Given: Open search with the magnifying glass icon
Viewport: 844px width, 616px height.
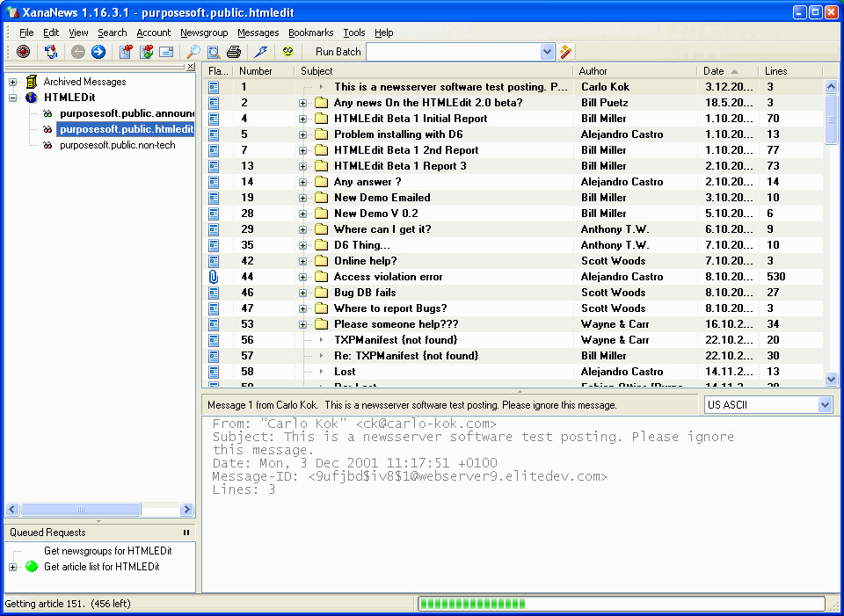Looking at the screenshot, I should [193, 52].
